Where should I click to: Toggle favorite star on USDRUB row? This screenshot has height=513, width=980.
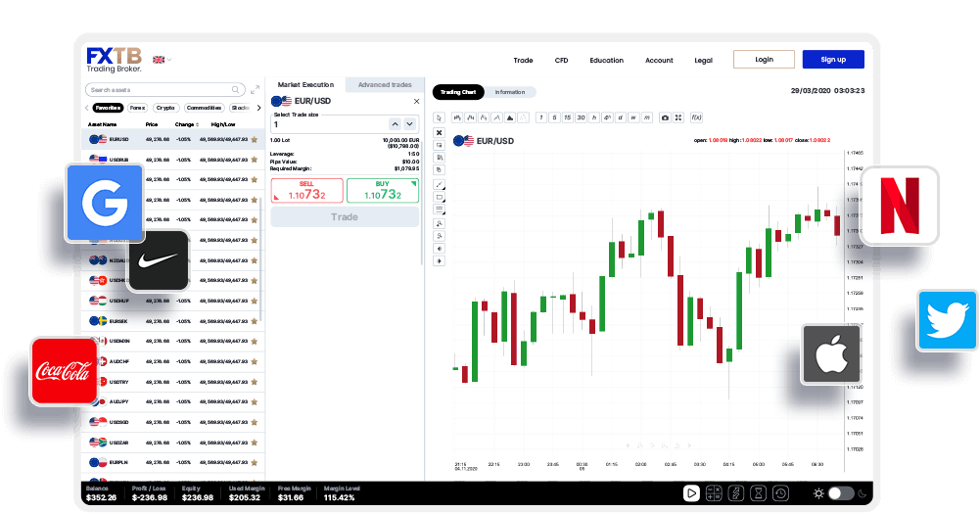tap(255, 160)
